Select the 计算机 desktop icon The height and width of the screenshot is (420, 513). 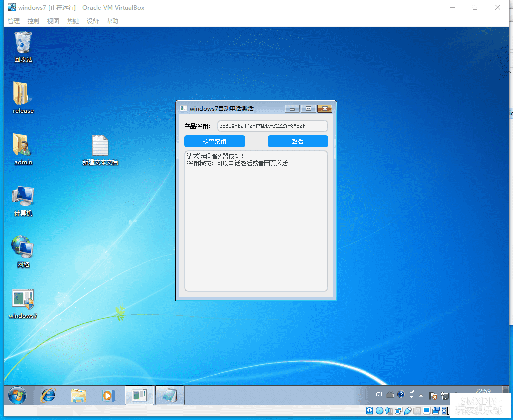(x=23, y=201)
